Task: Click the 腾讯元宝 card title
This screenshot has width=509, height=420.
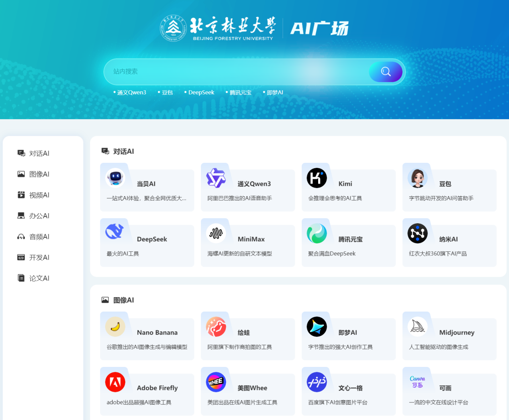Action: pos(351,239)
